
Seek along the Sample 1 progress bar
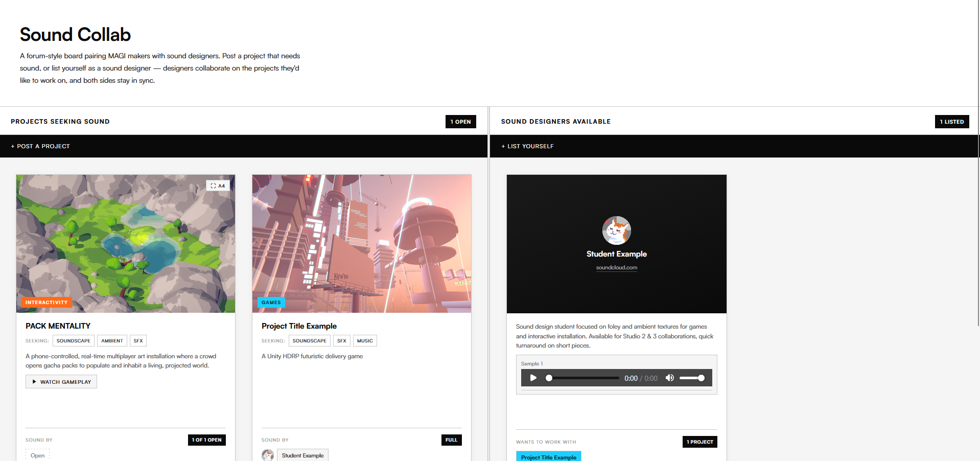582,378
